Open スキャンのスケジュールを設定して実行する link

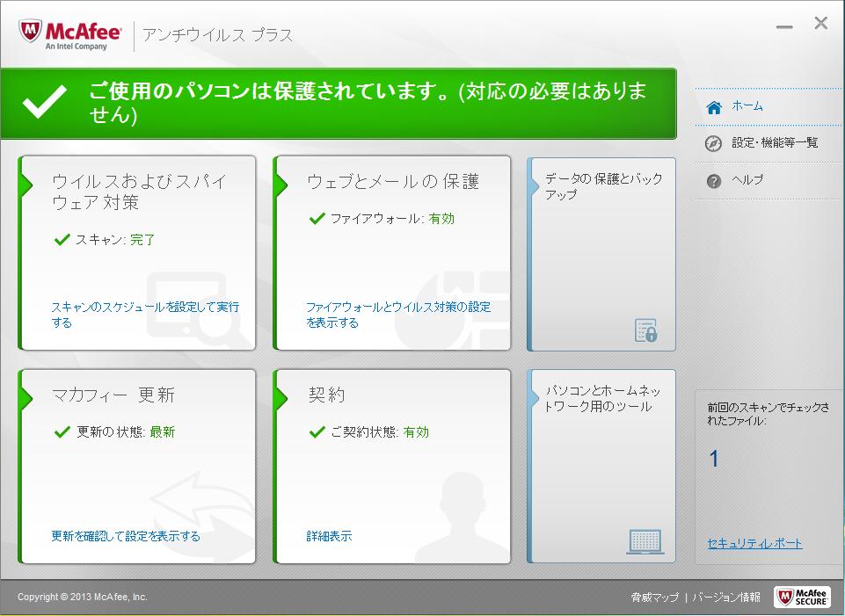point(145,315)
